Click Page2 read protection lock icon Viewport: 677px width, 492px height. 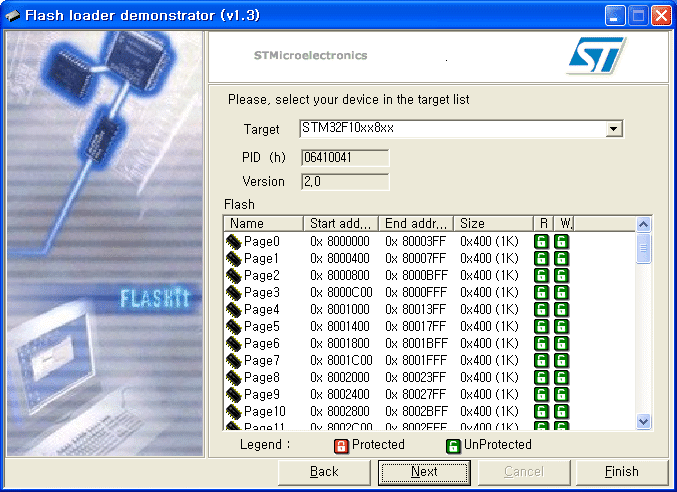click(541, 275)
